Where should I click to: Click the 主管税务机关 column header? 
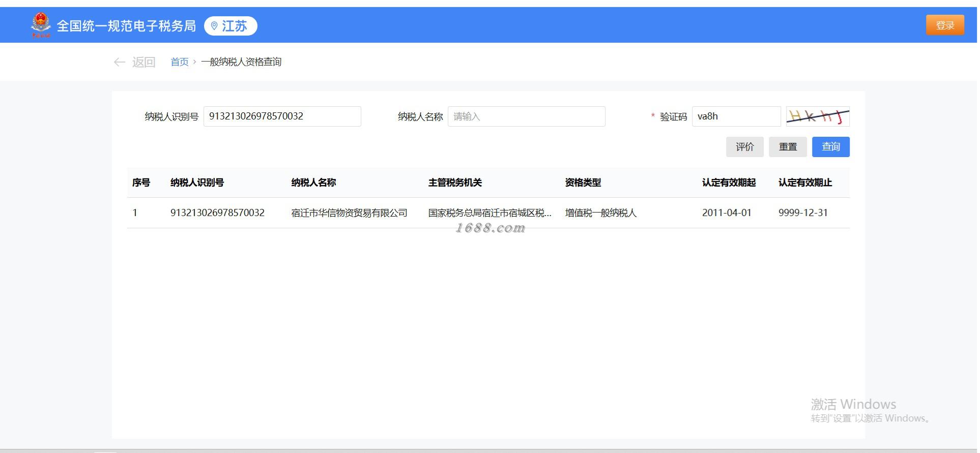click(x=455, y=183)
